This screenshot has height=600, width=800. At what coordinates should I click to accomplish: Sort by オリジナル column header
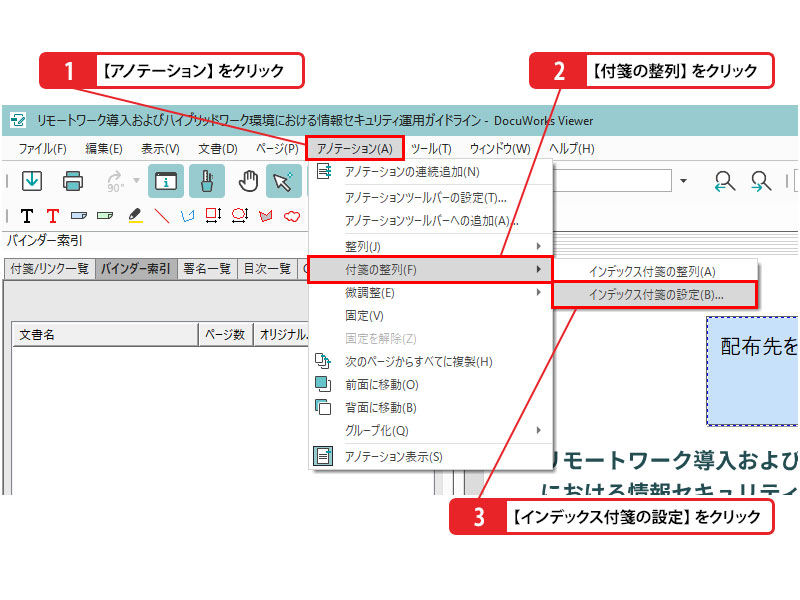282,335
